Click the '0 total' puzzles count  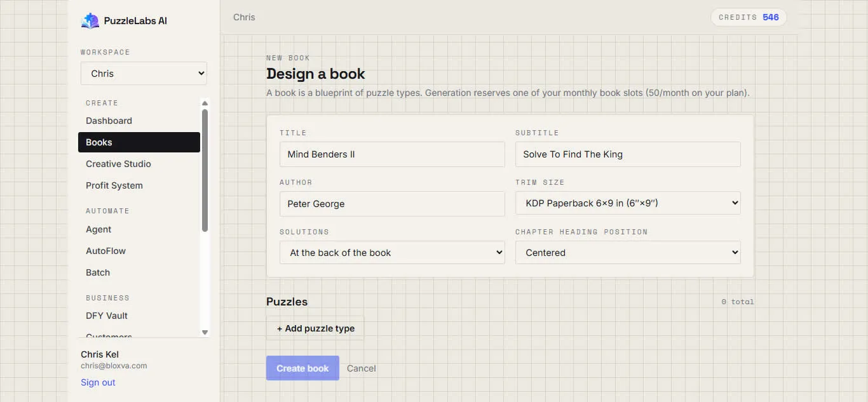click(738, 302)
